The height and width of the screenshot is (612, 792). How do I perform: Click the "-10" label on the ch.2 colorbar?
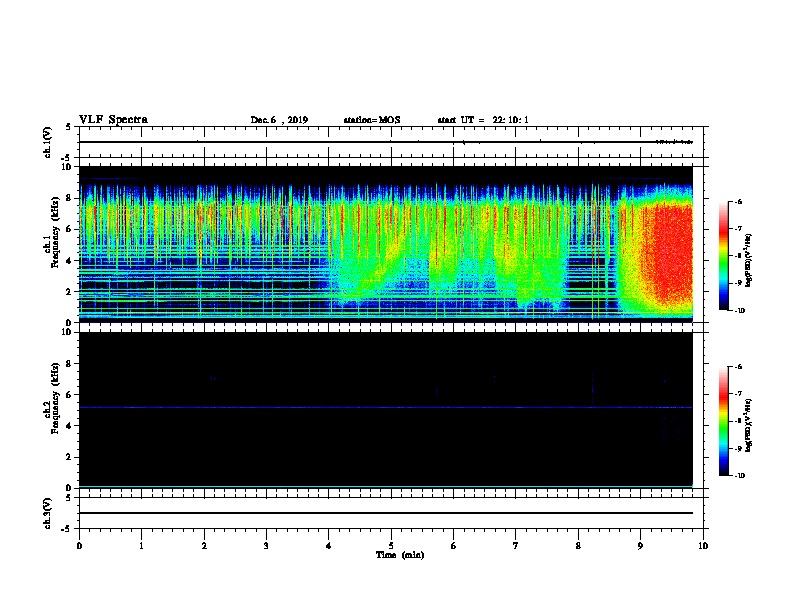pos(739,476)
